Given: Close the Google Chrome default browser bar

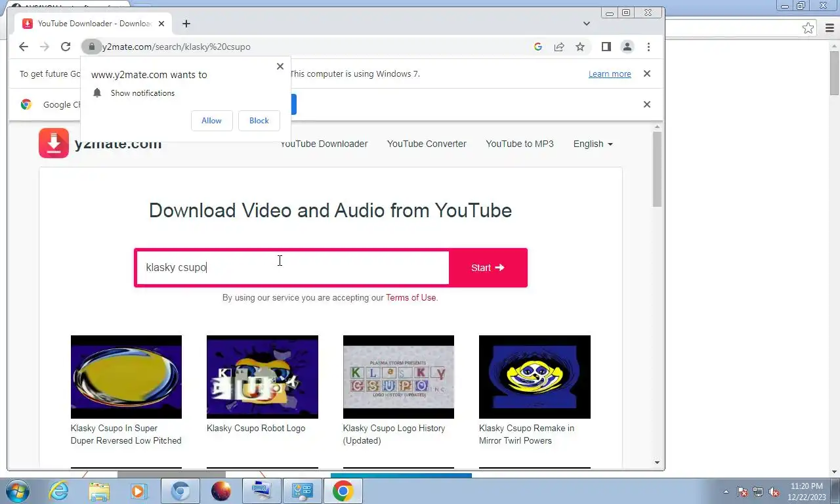Looking at the screenshot, I should [x=647, y=104].
